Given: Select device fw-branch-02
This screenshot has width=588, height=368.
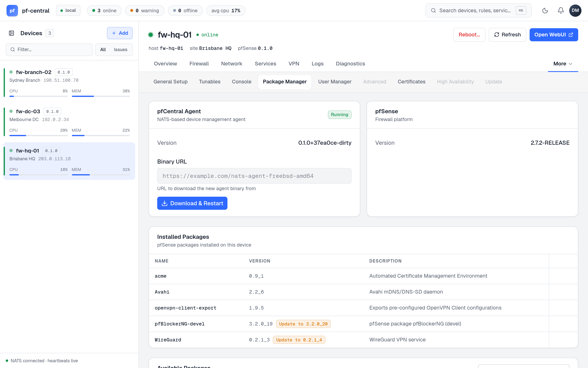Looking at the screenshot, I should tap(69, 83).
